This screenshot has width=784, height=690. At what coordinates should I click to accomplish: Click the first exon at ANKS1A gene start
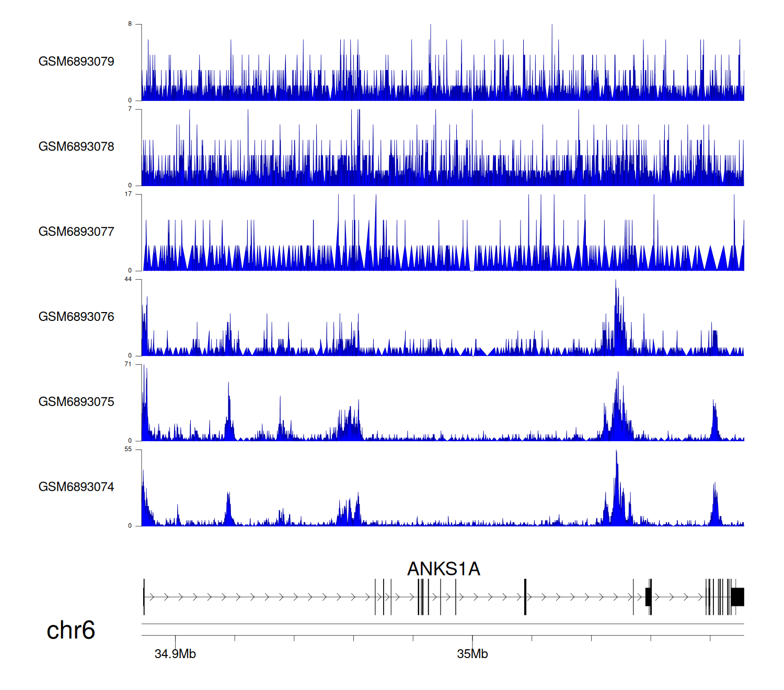tap(144, 597)
